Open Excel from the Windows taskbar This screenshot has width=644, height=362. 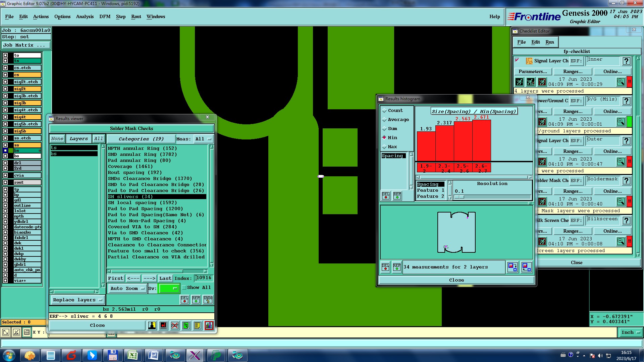click(132, 355)
